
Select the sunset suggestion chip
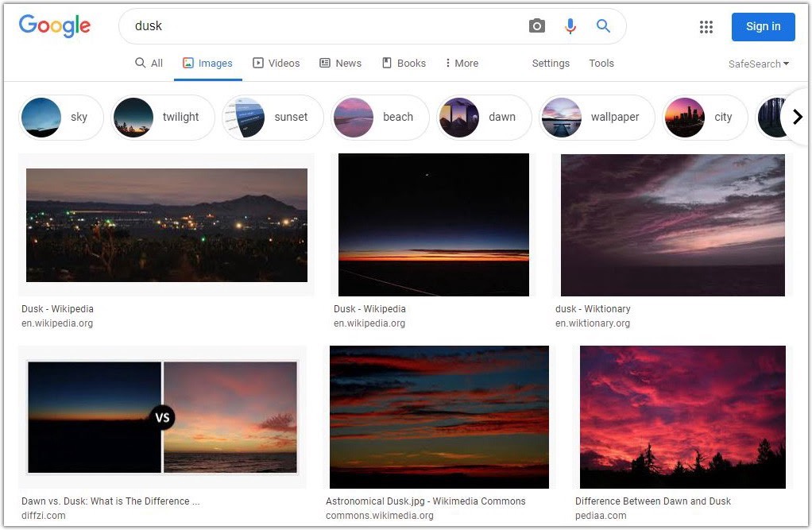(x=273, y=118)
